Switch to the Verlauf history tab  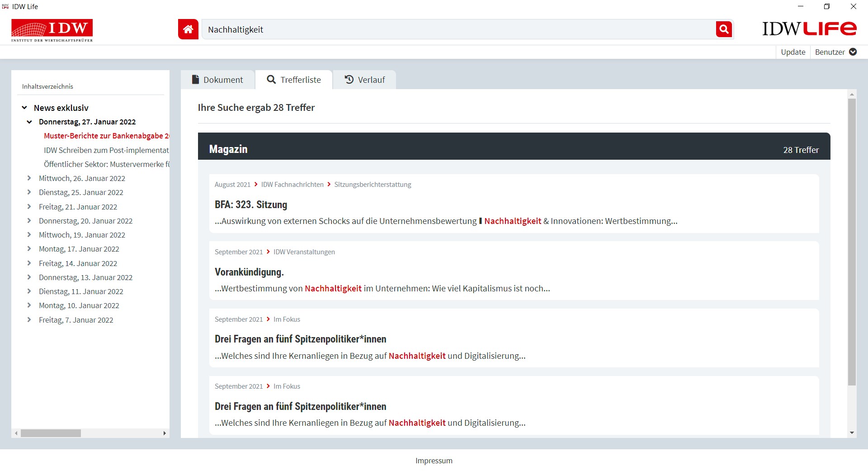365,80
